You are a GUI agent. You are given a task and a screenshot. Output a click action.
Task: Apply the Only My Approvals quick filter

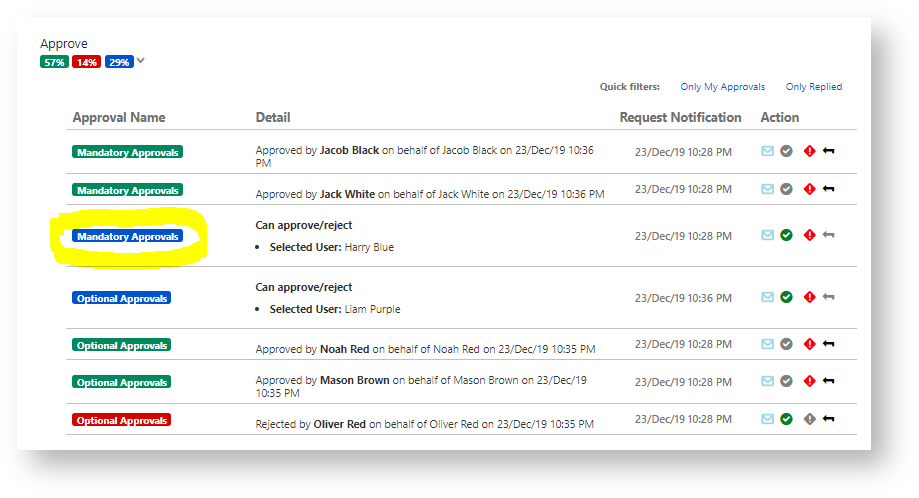(722, 87)
